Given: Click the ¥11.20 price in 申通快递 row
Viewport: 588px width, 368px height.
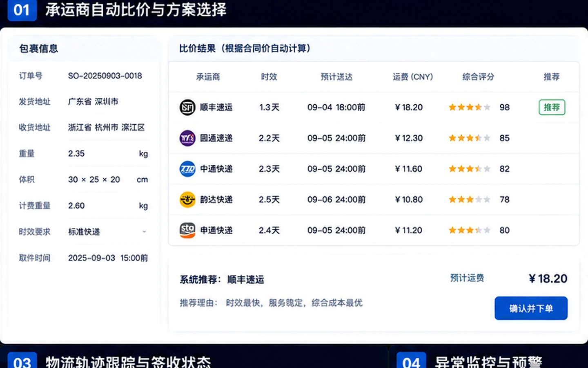Looking at the screenshot, I should point(408,230).
